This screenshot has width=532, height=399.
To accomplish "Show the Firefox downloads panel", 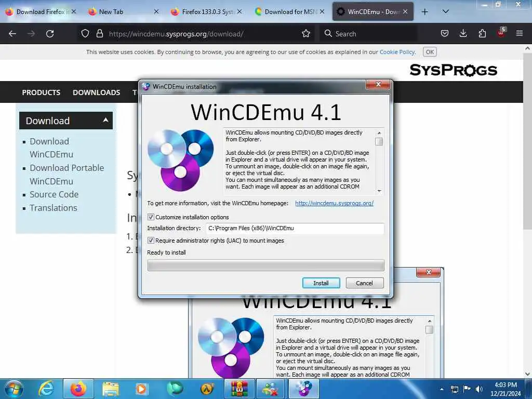I will tap(463, 34).
